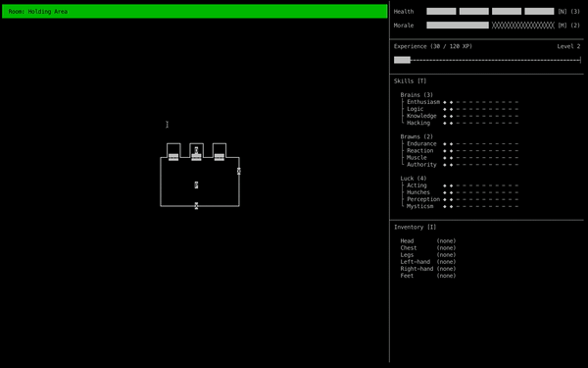Screen dimensions: 588x368
Task: Select the Luck (4) skill group
Action: coord(414,179)
